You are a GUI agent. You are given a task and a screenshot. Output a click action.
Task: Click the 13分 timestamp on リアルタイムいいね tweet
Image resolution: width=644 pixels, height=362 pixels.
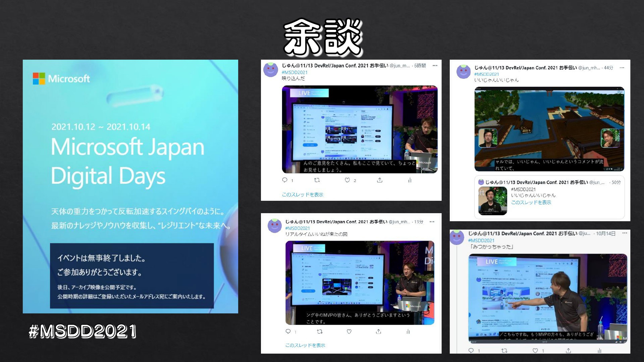click(x=419, y=222)
